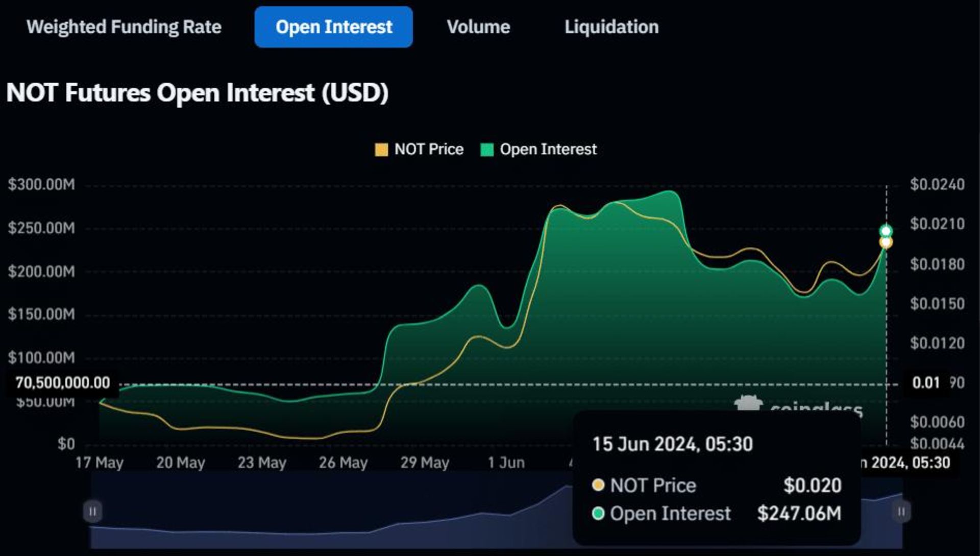Click the orange dot in the tooltip
980x556 pixels.
599,485
